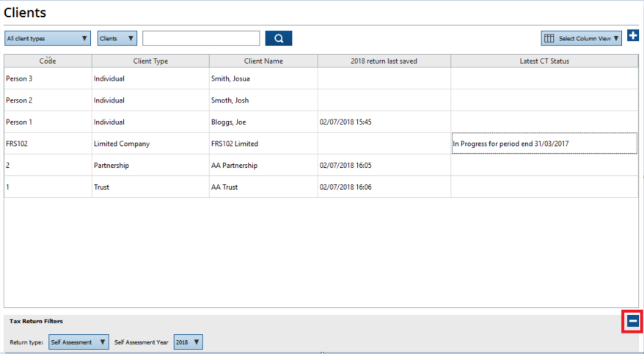The image size is (644, 354).
Task: Sort by the Client Name column header
Action: coord(263,61)
